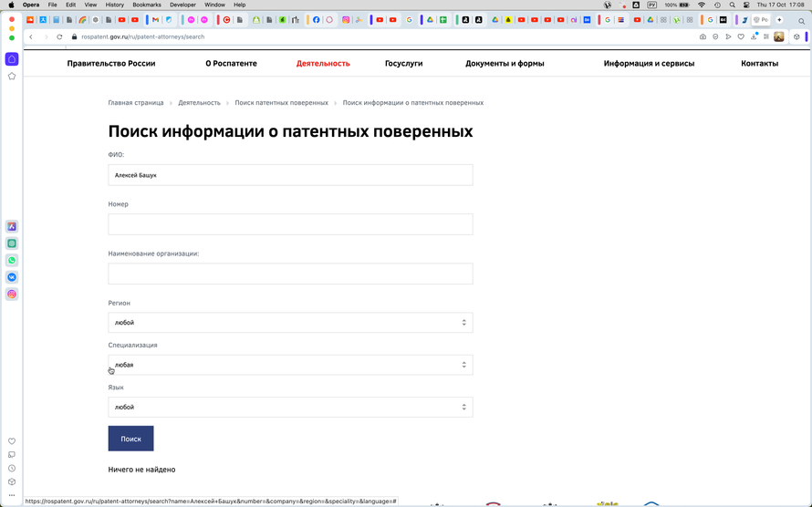
Task: Open the downloads icon
Action: 754,36
